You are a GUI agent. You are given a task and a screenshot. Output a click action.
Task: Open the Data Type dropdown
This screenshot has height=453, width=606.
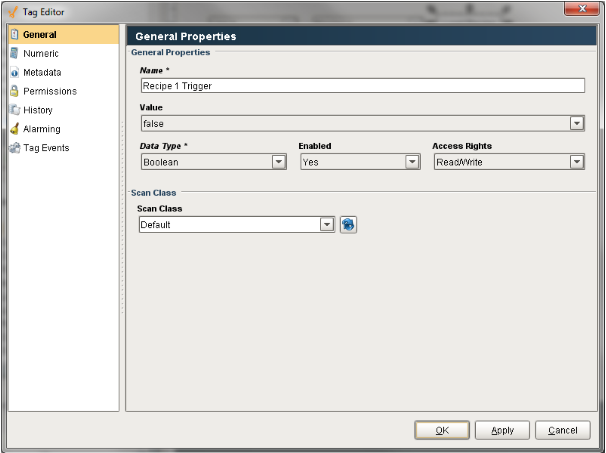(x=278, y=162)
